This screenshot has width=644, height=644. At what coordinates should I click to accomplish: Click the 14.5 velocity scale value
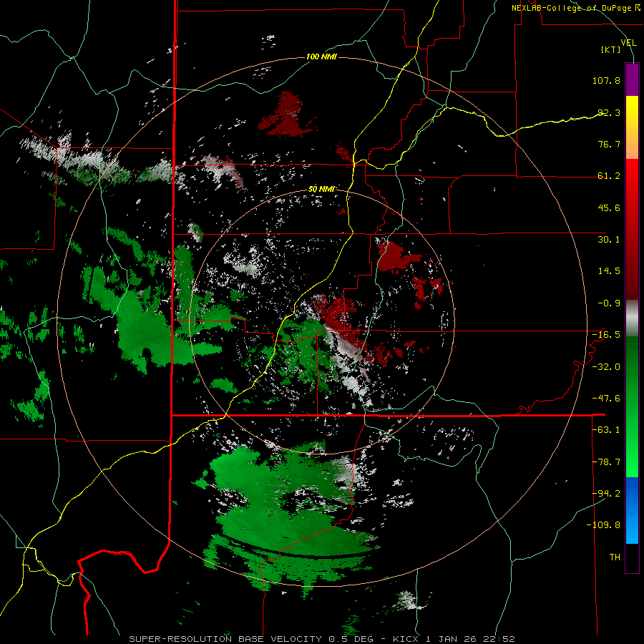point(609,271)
